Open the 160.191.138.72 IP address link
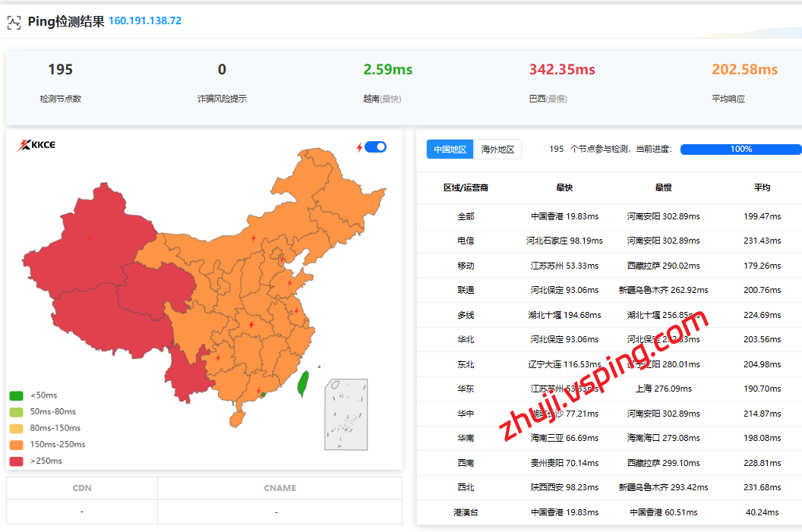 [145, 21]
